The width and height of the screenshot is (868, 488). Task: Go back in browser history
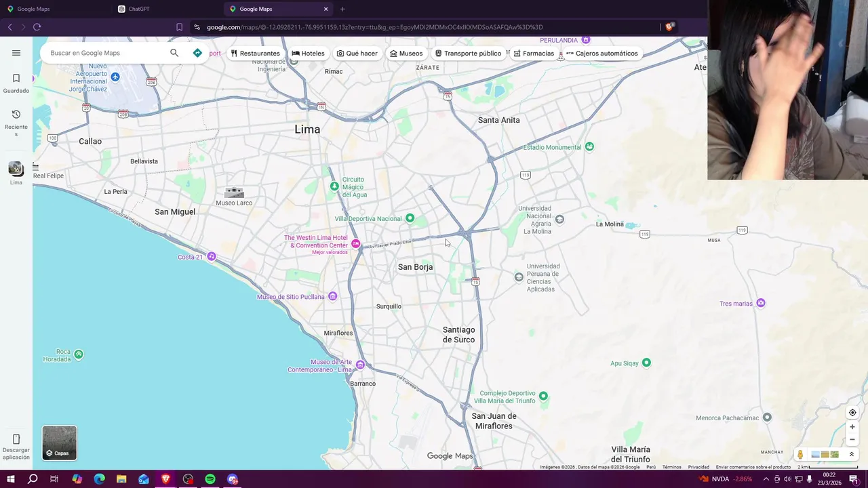(9, 27)
